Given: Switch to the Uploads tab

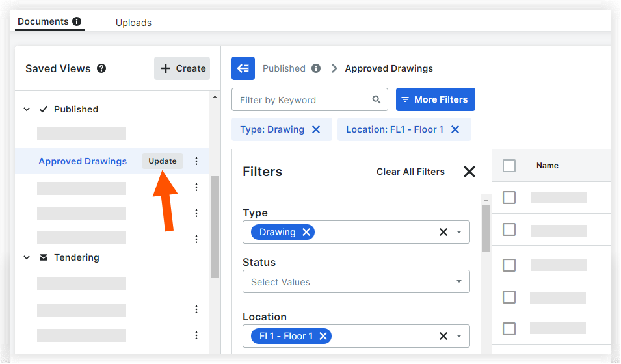Looking at the screenshot, I should [x=133, y=23].
